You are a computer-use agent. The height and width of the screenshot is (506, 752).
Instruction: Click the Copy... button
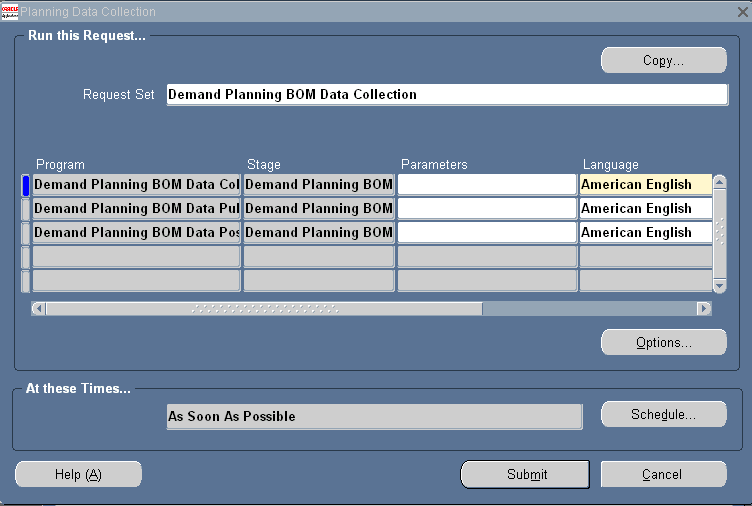click(664, 60)
